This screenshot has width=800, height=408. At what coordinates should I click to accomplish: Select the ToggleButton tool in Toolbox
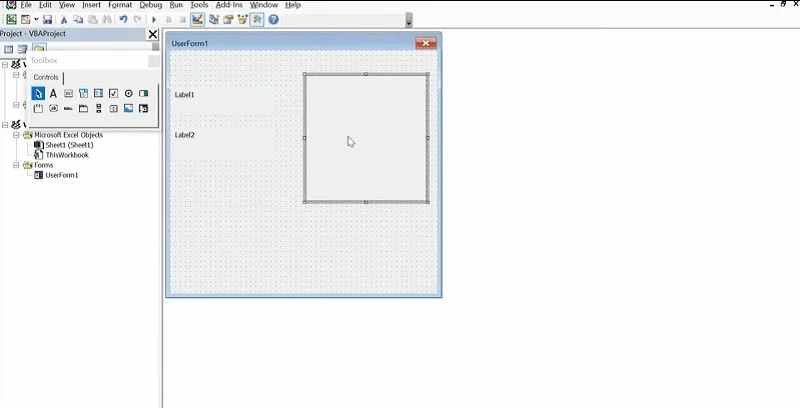143,93
